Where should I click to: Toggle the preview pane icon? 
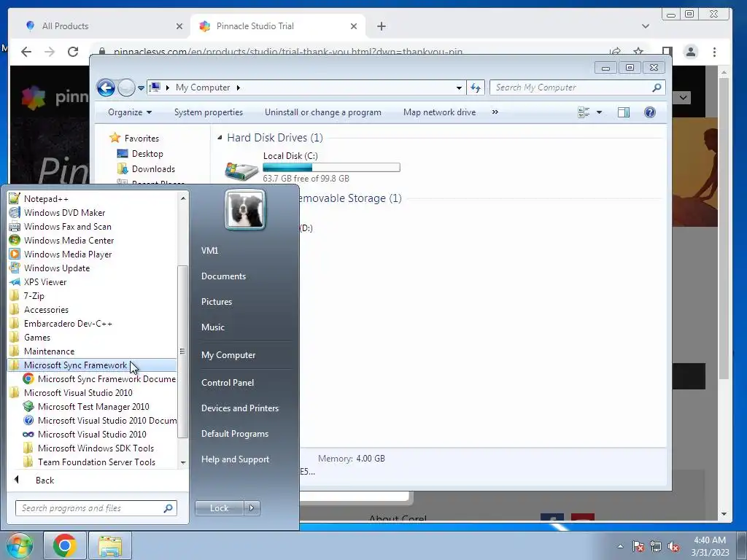point(624,112)
